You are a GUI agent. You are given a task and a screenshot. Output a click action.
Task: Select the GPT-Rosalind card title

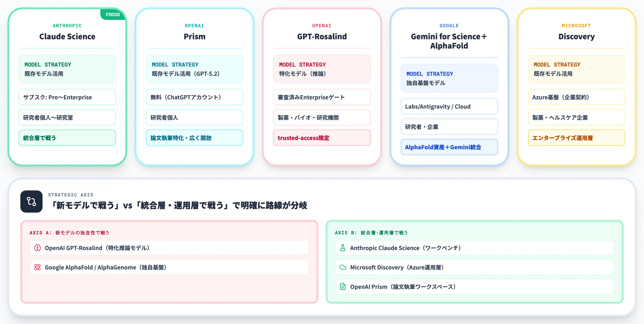coord(322,37)
